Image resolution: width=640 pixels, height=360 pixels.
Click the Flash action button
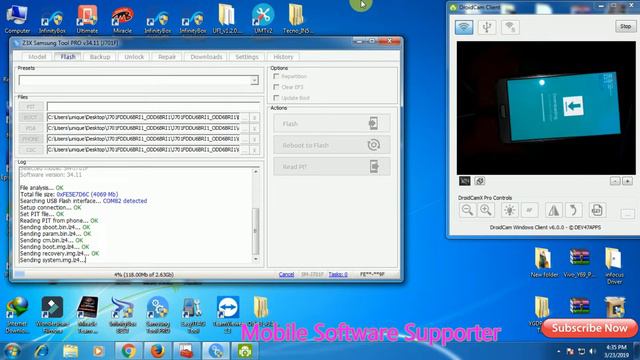332,123
